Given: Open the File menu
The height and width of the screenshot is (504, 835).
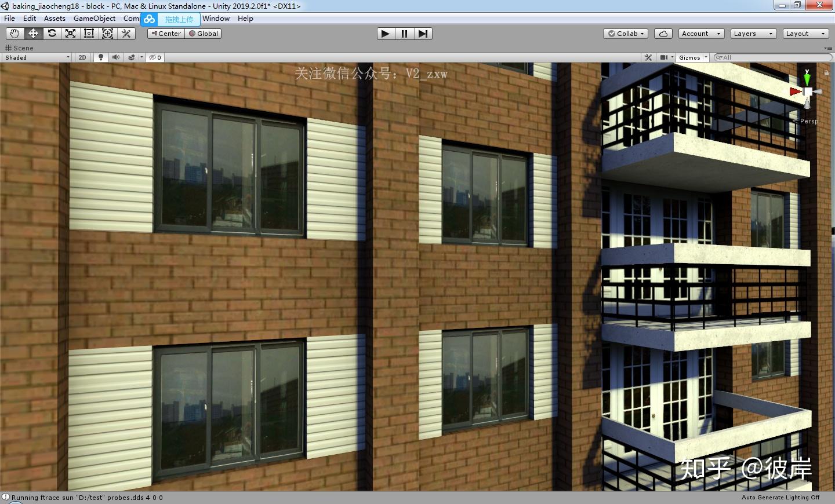Looking at the screenshot, I should click(9, 19).
